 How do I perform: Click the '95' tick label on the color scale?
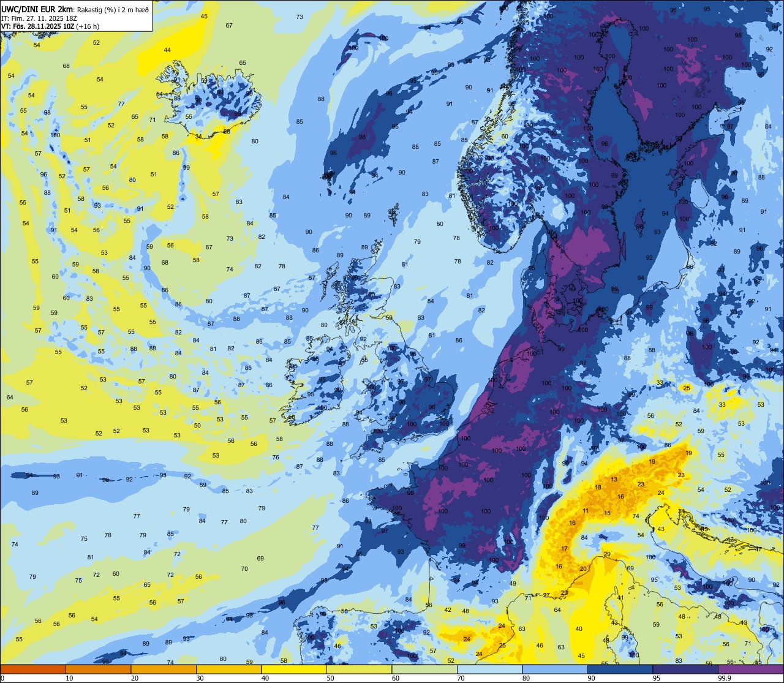click(x=657, y=678)
